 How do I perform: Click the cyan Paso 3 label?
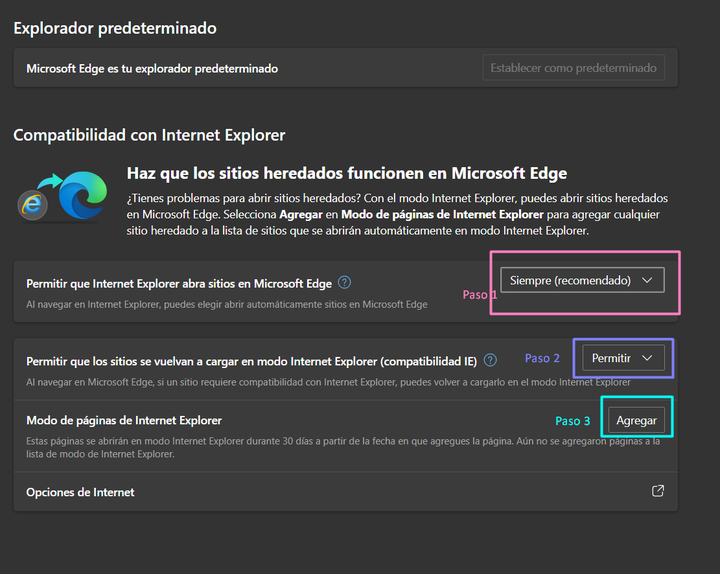[573, 421]
